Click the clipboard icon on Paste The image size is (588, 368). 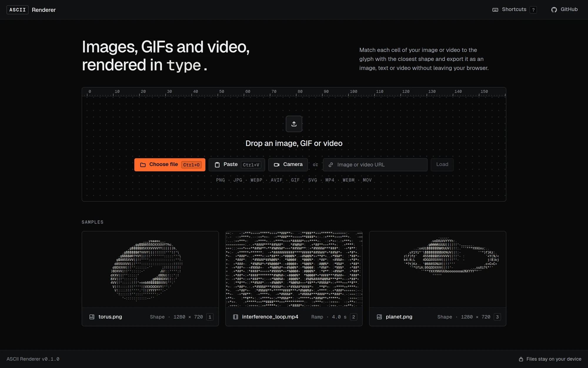pos(217,165)
